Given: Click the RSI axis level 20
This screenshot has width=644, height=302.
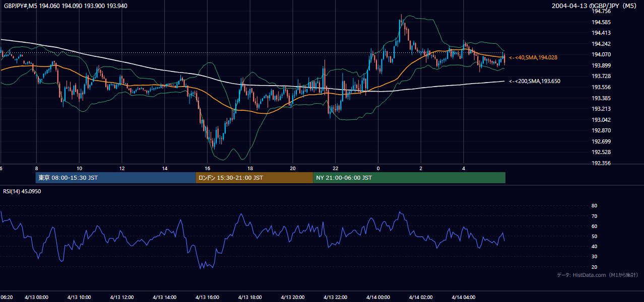Looking at the screenshot, I should (595, 267).
